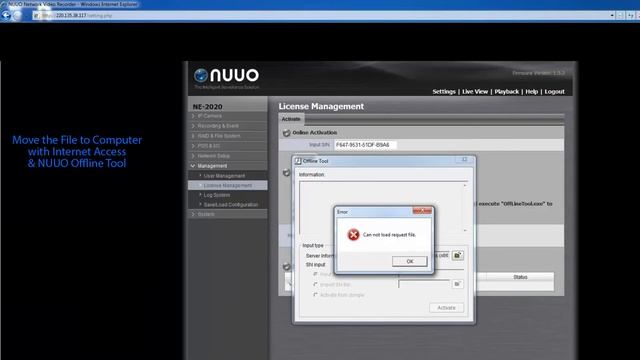
Task: Expand the POS & I/O sidebar section
Action: coord(227,146)
